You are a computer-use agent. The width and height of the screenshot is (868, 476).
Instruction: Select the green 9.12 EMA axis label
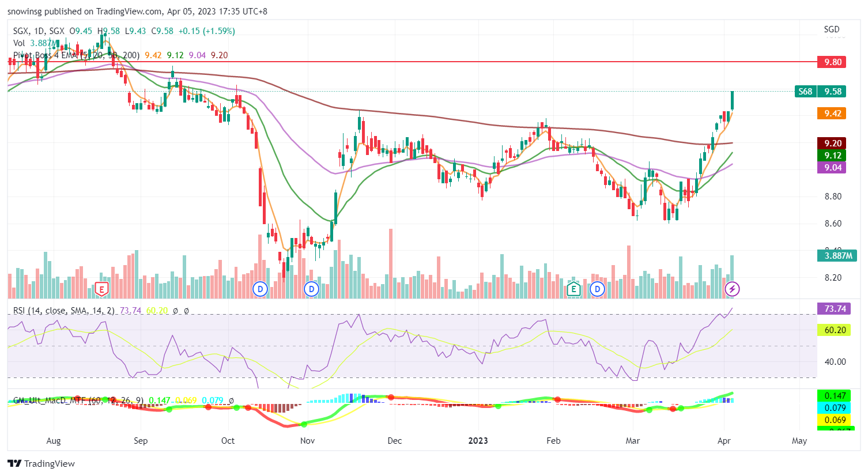832,155
